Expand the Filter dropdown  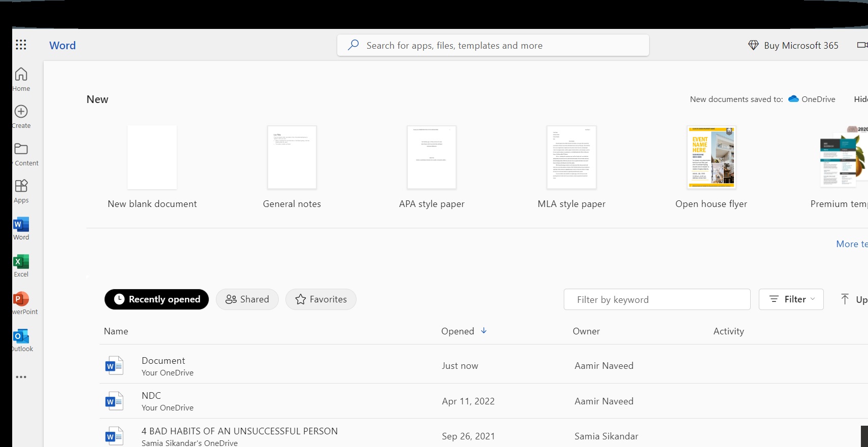[x=791, y=299]
